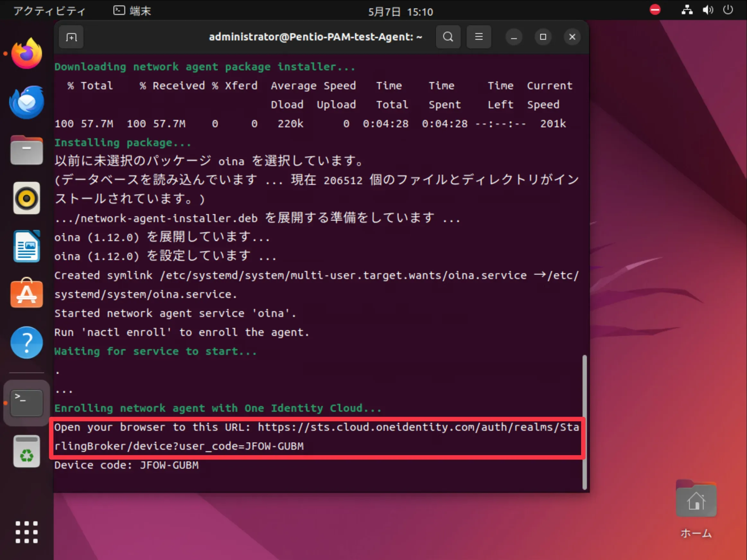Show all applications grid

27,532
